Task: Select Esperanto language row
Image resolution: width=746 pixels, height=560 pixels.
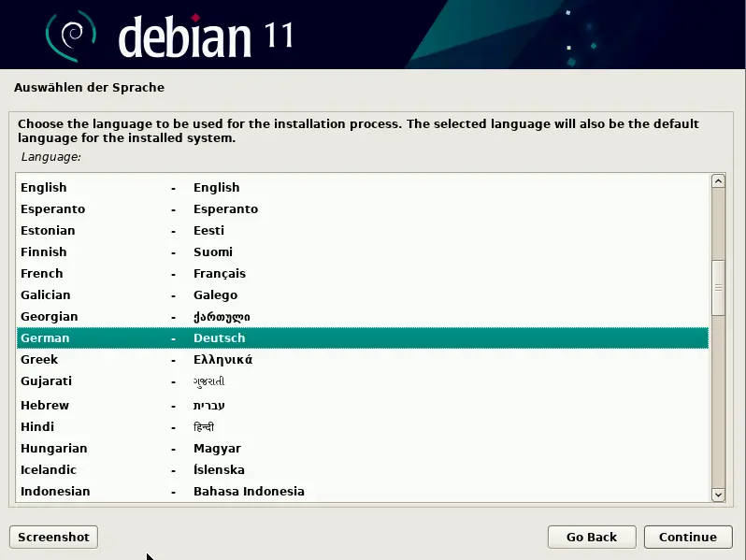Action: [363, 208]
